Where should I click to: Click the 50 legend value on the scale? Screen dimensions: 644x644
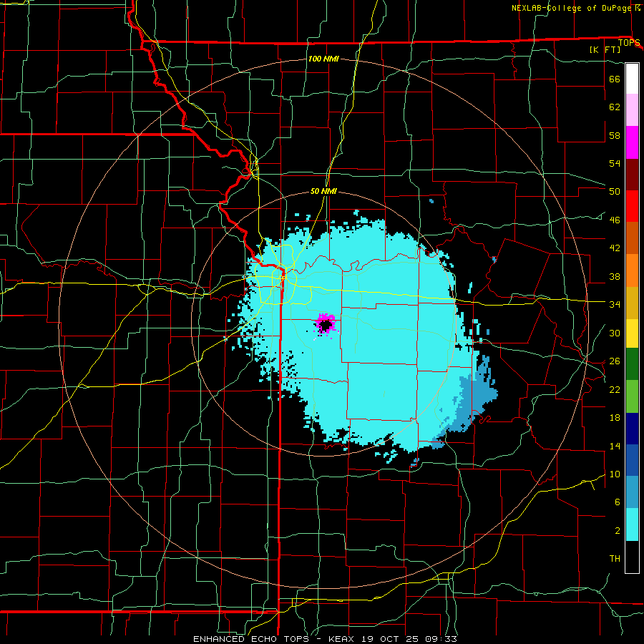[x=615, y=192]
